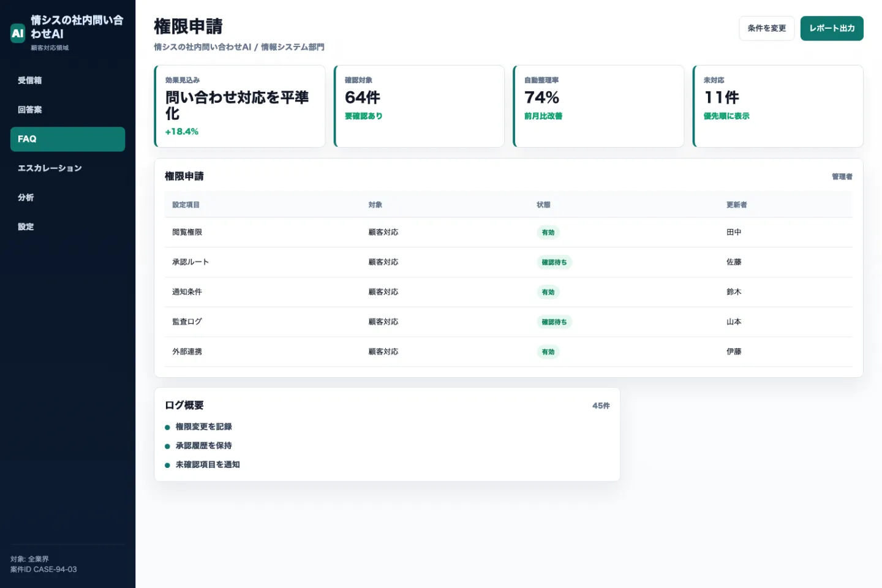Click the 有効 badge in 閲覧権限 row
This screenshot has width=882, height=588.
tap(548, 233)
